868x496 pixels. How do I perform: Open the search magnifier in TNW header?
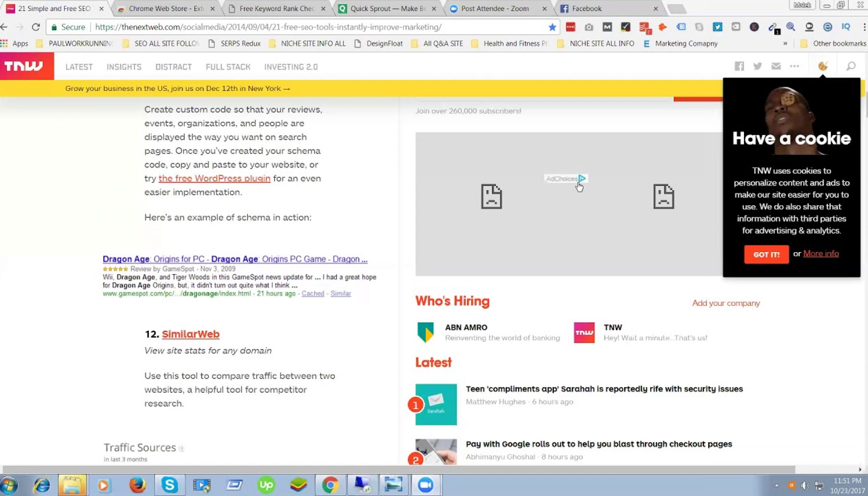tap(851, 66)
